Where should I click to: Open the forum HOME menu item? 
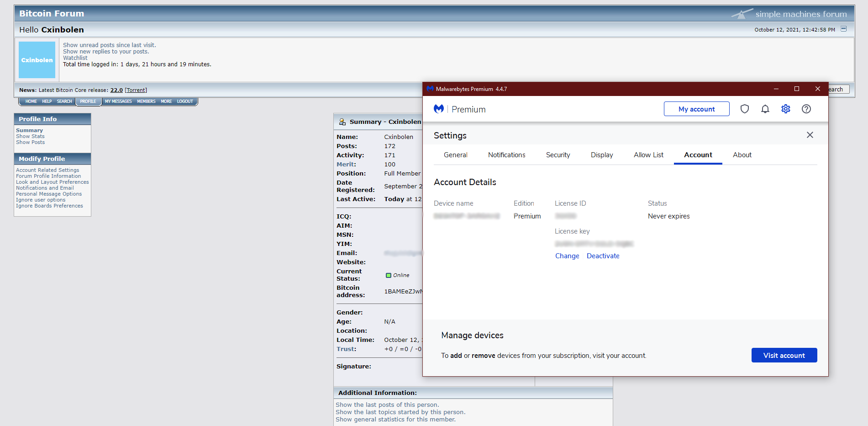click(31, 101)
